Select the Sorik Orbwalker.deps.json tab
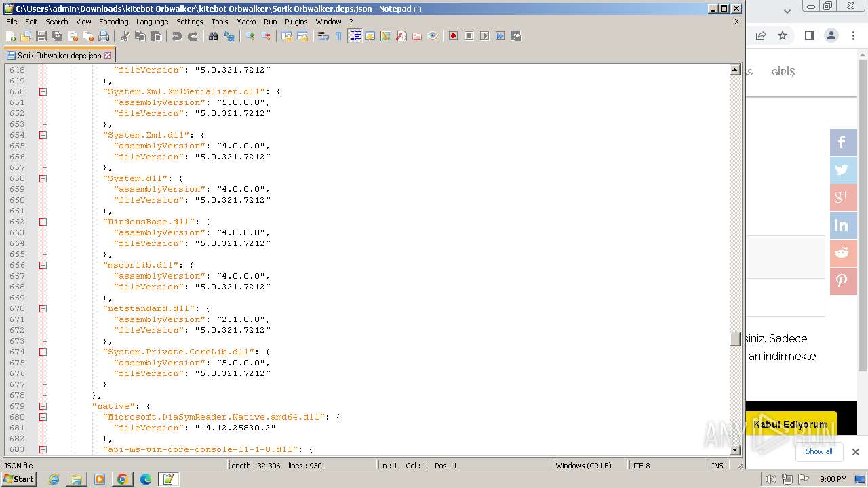868x488 pixels. (59, 56)
